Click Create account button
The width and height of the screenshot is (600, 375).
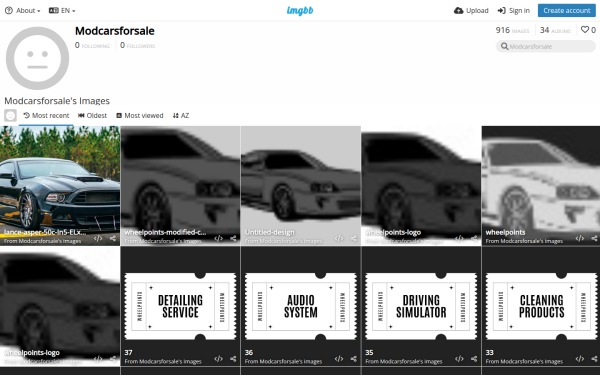(567, 11)
